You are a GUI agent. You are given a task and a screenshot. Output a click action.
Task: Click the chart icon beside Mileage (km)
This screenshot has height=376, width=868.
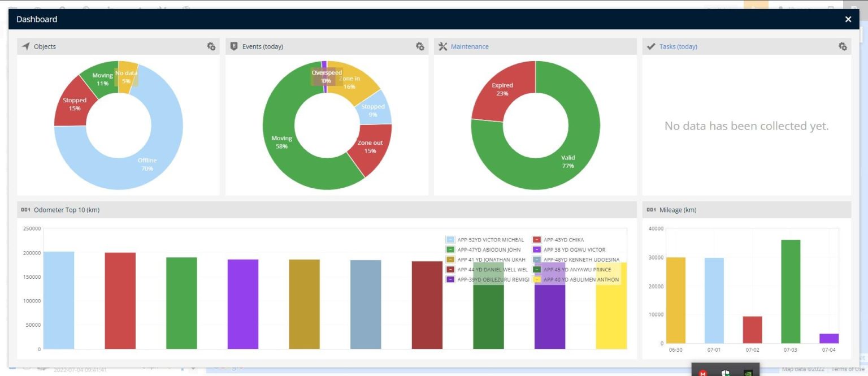pyautogui.click(x=650, y=210)
